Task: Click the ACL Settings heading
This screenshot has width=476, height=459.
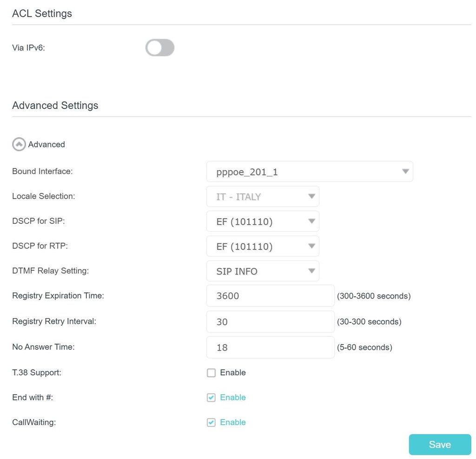Action: (x=42, y=13)
